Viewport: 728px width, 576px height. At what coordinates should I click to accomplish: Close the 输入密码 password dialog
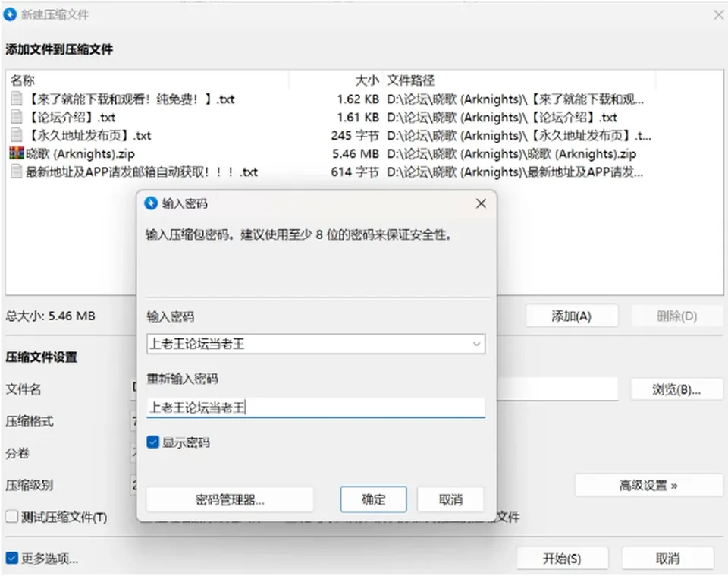[481, 203]
